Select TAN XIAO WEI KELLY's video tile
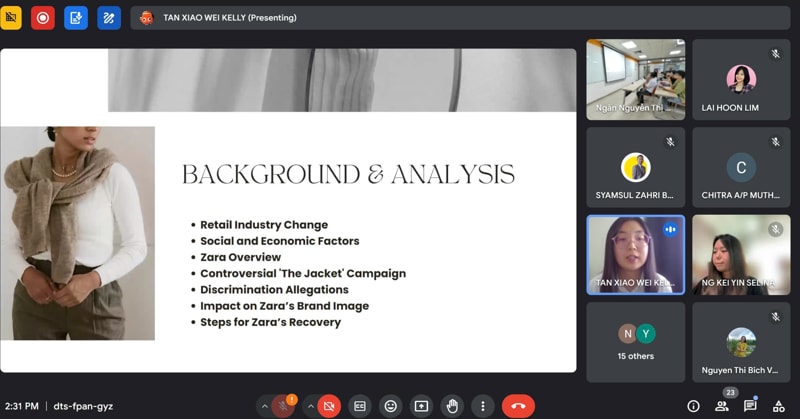The width and height of the screenshot is (800, 419). [x=635, y=254]
